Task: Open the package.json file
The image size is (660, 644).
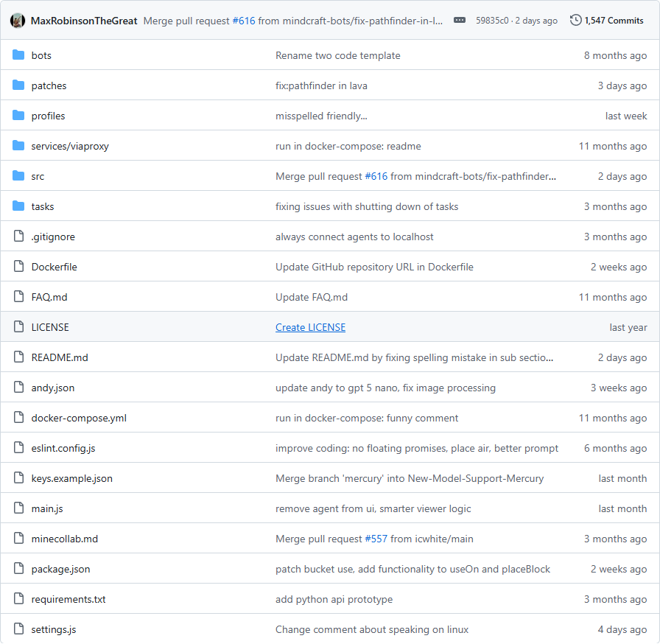Action: pos(60,569)
